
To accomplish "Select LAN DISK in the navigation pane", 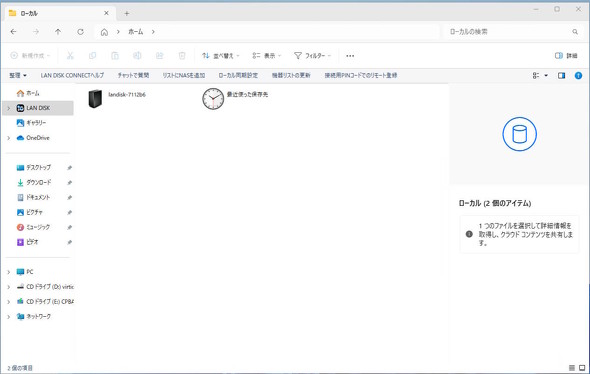I will coord(38,108).
